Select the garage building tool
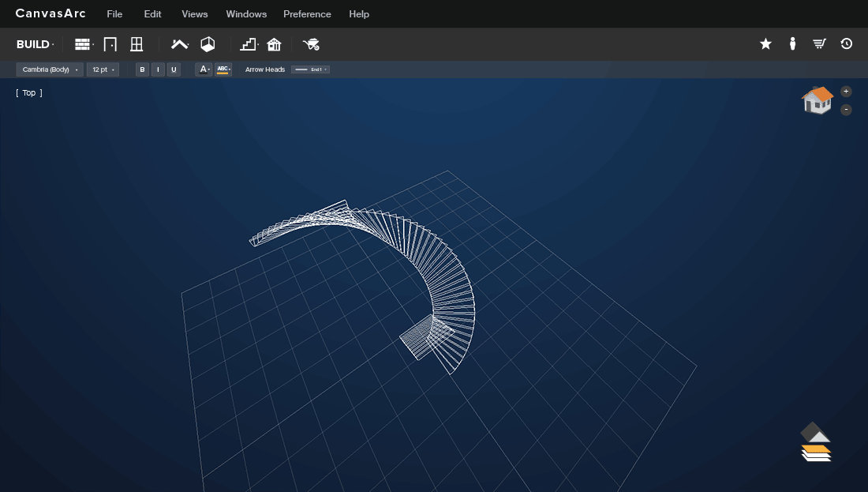This screenshot has width=868, height=492. tap(274, 44)
